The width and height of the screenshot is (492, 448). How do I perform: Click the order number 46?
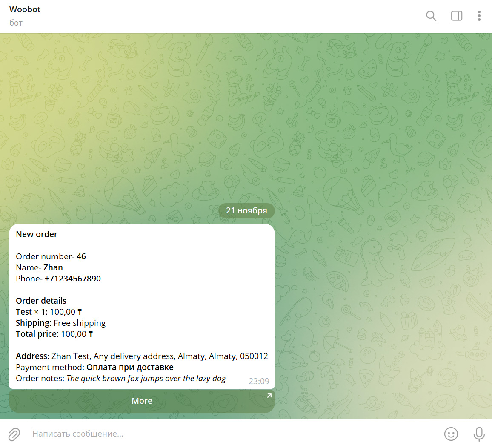pos(81,256)
